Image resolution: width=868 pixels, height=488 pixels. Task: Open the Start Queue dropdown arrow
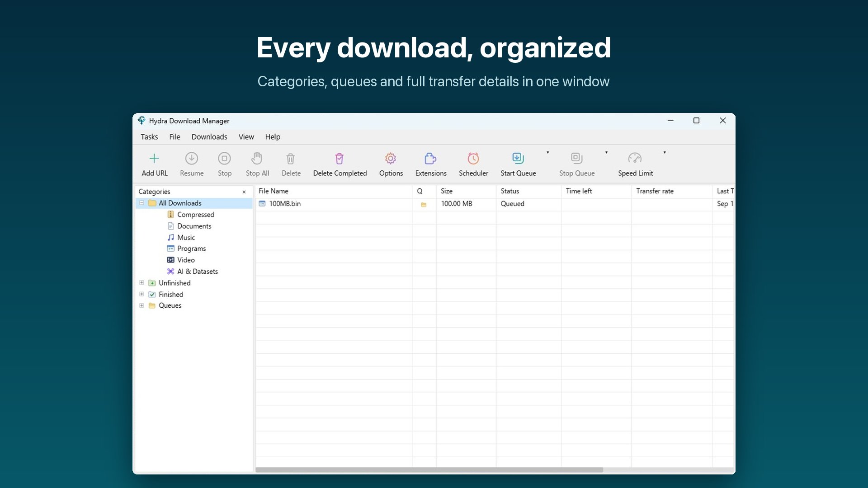[547, 153]
